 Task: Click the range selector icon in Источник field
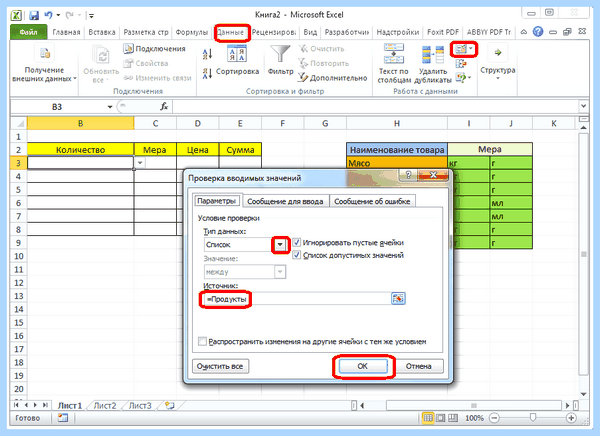[x=398, y=298]
